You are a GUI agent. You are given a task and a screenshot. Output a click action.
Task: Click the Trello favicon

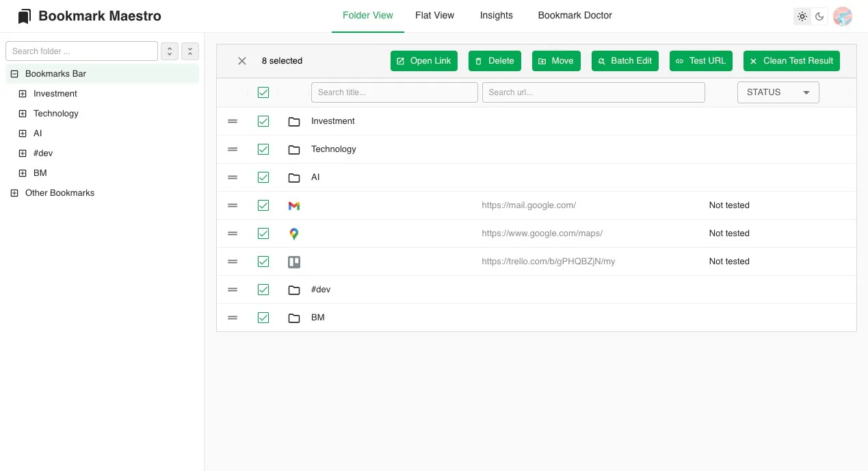(294, 262)
